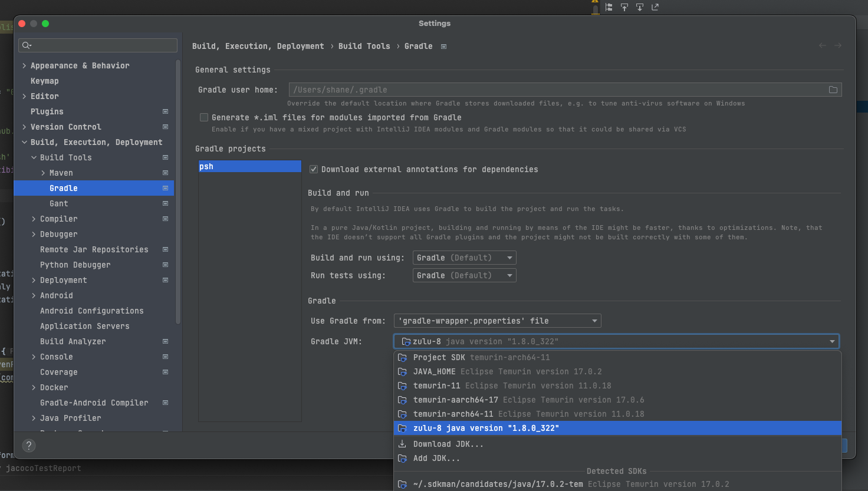Click the Build Tools breadcrumb
The image size is (868, 491).
coord(364,46)
